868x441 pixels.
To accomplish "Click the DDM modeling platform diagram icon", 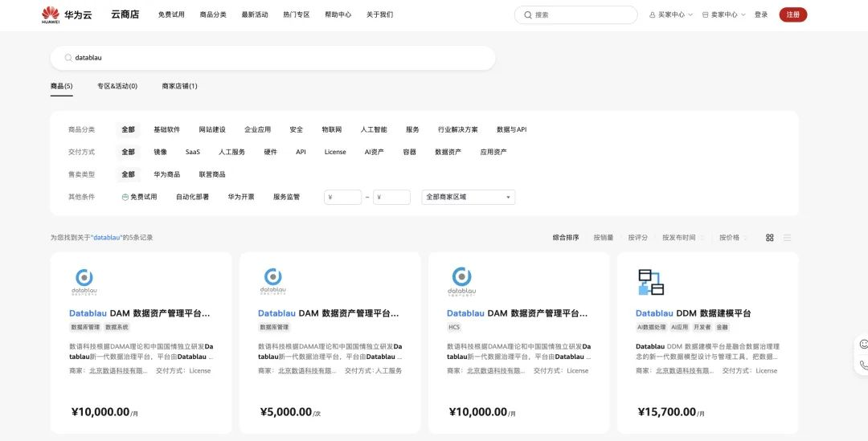I will (x=651, y=282).
